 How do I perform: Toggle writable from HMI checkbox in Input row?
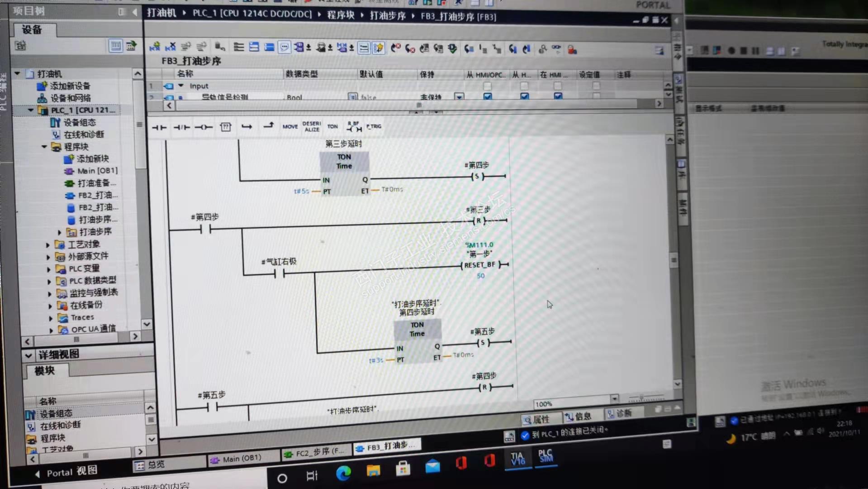pos(524,86)
